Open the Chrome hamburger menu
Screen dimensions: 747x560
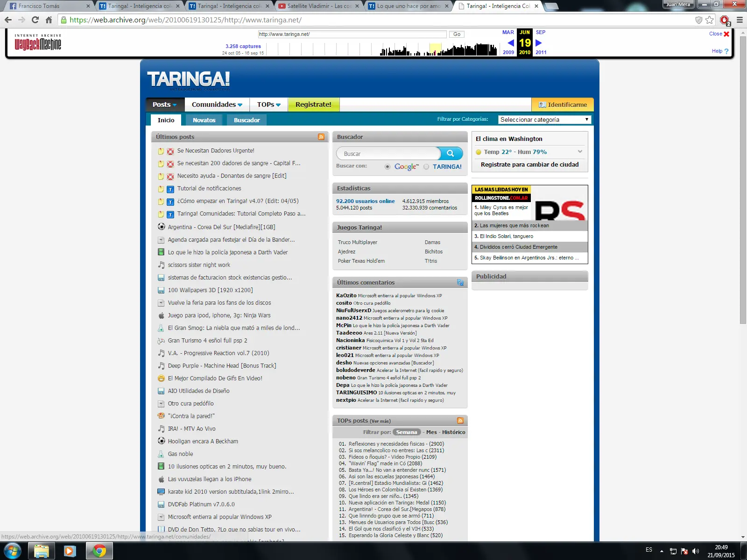740,20
